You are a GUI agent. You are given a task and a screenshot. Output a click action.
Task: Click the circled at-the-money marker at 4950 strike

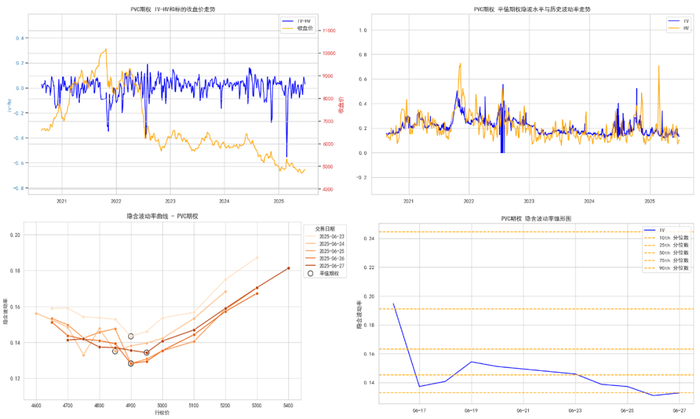click(x=146, y=353)
